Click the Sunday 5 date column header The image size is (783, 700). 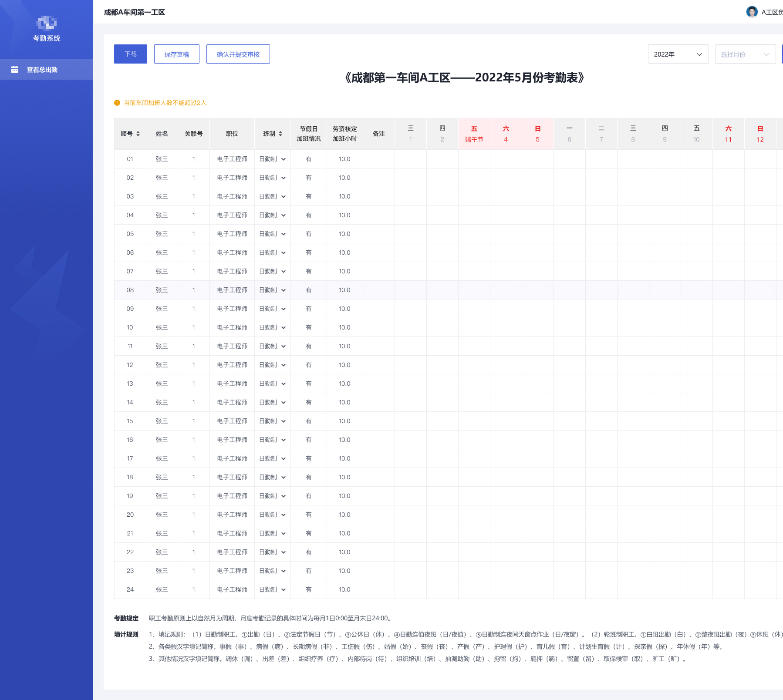point(538,134)
